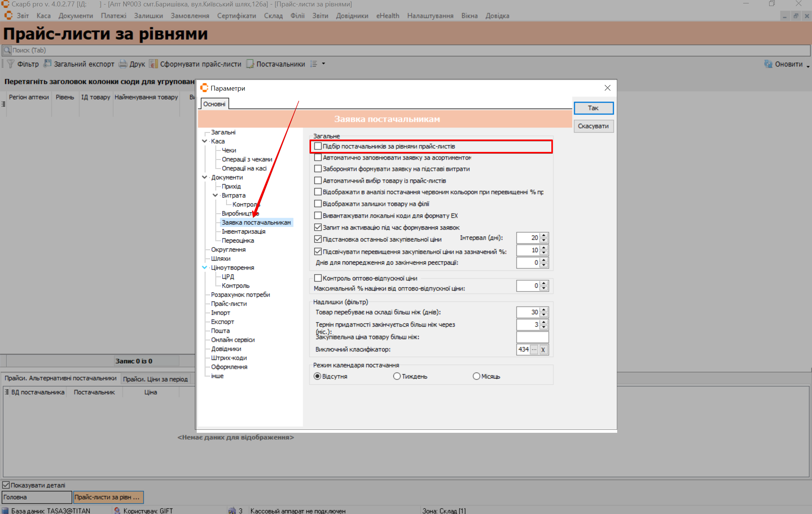This screenshot has width=812, height=514.
Task: Click the Оновити refresh icon
Action: click(x=768, y=64)
